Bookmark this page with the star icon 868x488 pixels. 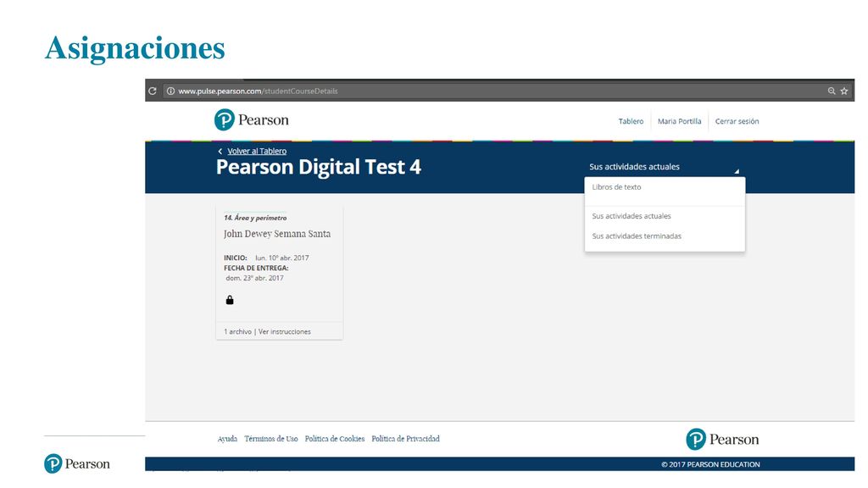(x=844, y=91)
